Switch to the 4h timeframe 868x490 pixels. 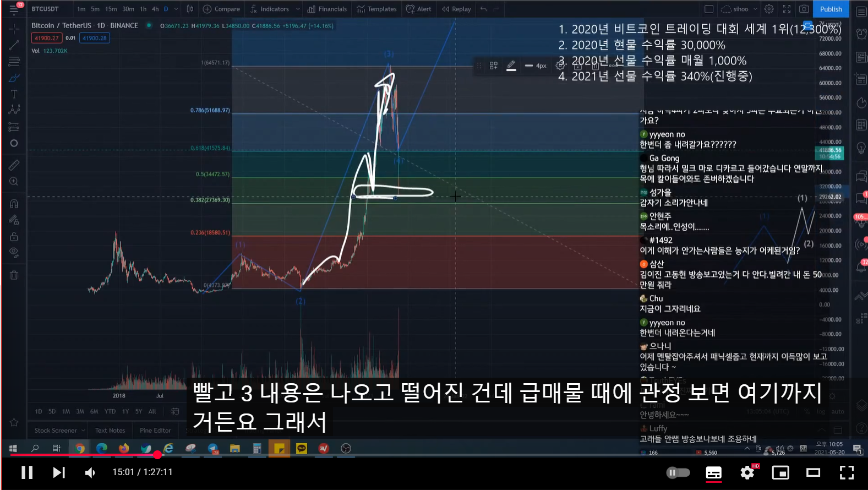(x=155, y=9)
